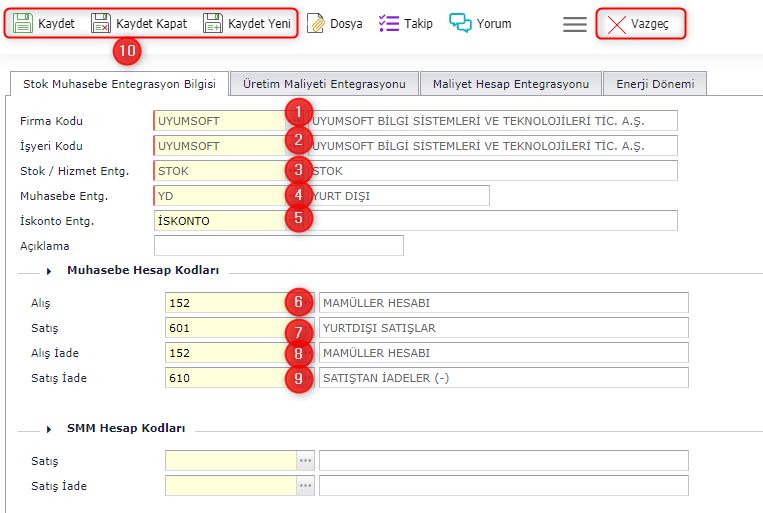Click the Kaydet save icon

(x=23, y=23)
